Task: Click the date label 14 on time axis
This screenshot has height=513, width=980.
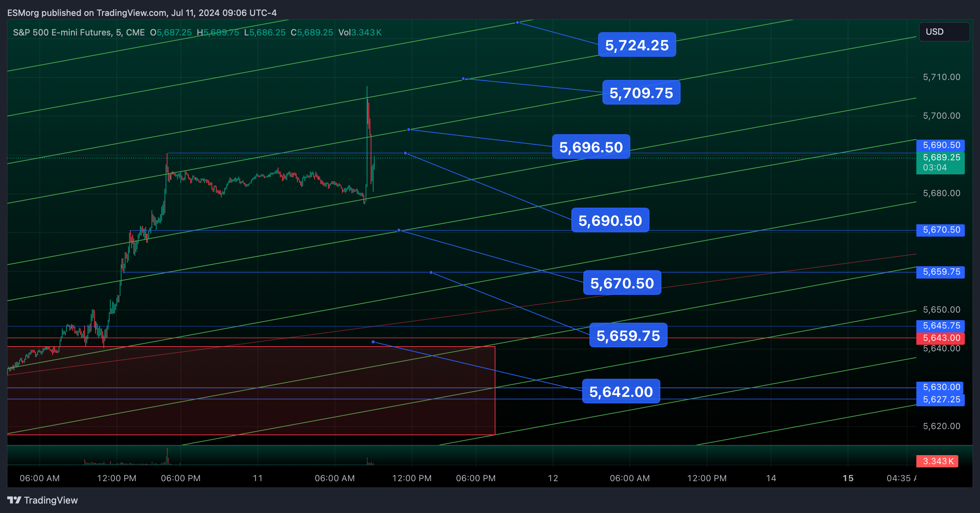Action: (771, 478)
